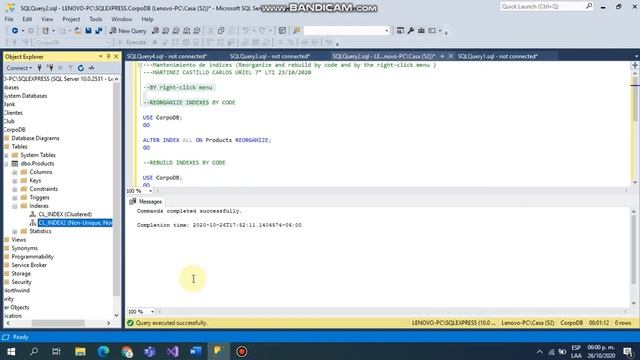Expand the Constraints folder node
640x360 pixels.
[x=15, y=189]
